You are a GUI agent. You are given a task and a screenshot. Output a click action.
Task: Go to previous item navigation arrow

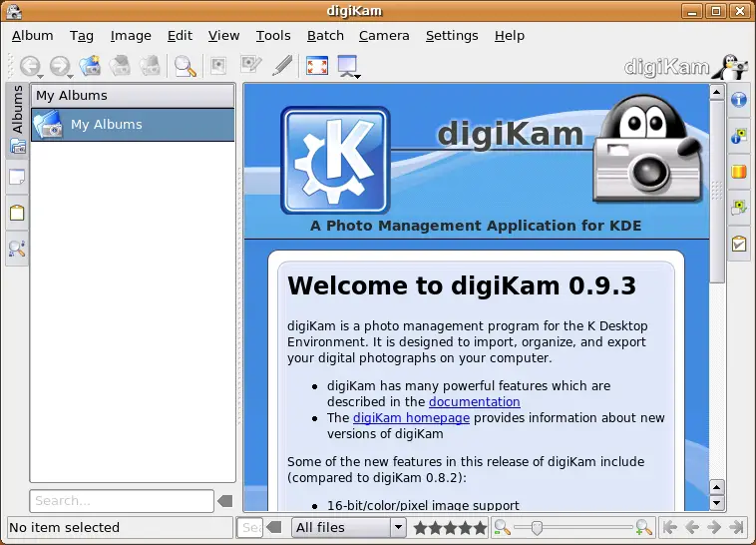pyautogui.click(x=692, y=527)
